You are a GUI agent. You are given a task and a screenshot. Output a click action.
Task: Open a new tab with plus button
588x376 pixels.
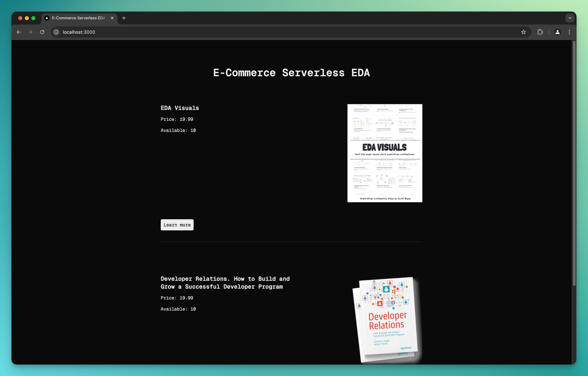click(124, 18)
